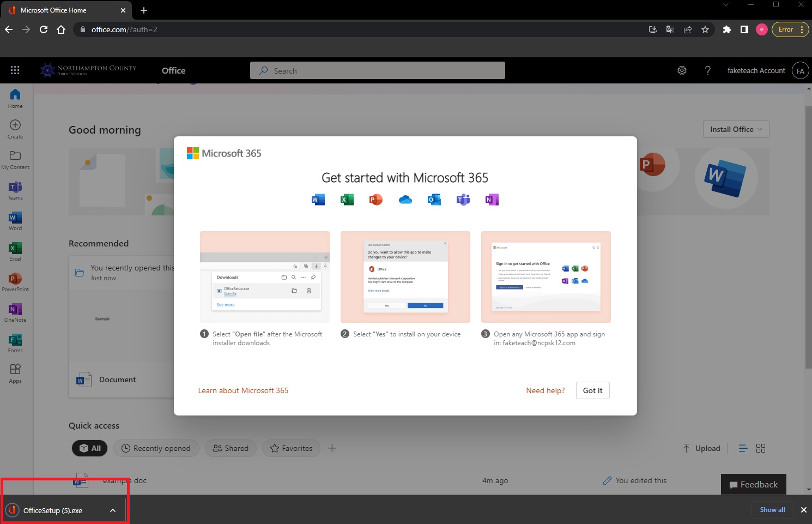Click Got it to dismiss dialog
The image size is (812, 524).
(x=593, y=390)
